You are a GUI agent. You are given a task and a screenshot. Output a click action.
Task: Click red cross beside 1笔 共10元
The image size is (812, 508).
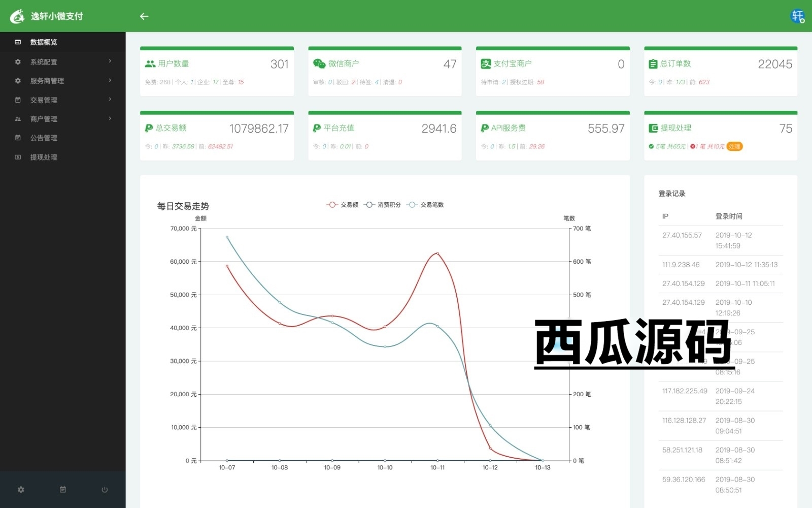tap(693, 146)
